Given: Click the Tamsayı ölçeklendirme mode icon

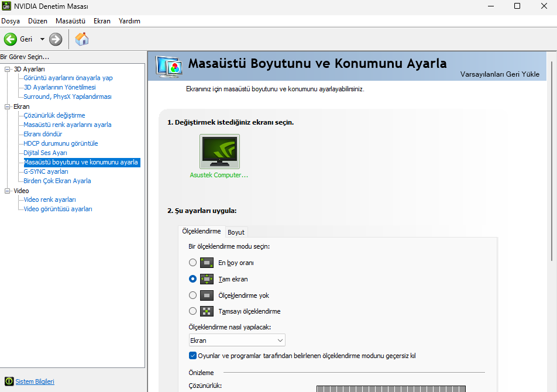Looking at the screenshot, I should (207, 311).
